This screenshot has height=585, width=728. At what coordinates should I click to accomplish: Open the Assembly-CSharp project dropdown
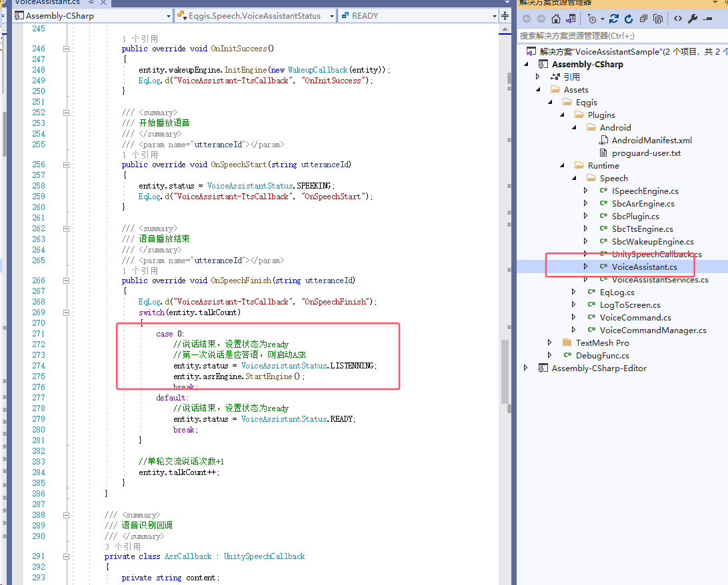(x=168, y=15)
